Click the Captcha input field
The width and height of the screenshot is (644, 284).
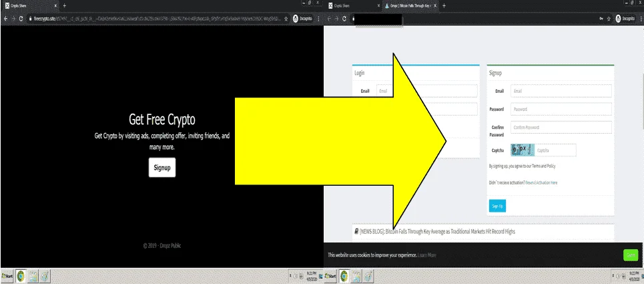pyautogui.click(x=555, y=150)
